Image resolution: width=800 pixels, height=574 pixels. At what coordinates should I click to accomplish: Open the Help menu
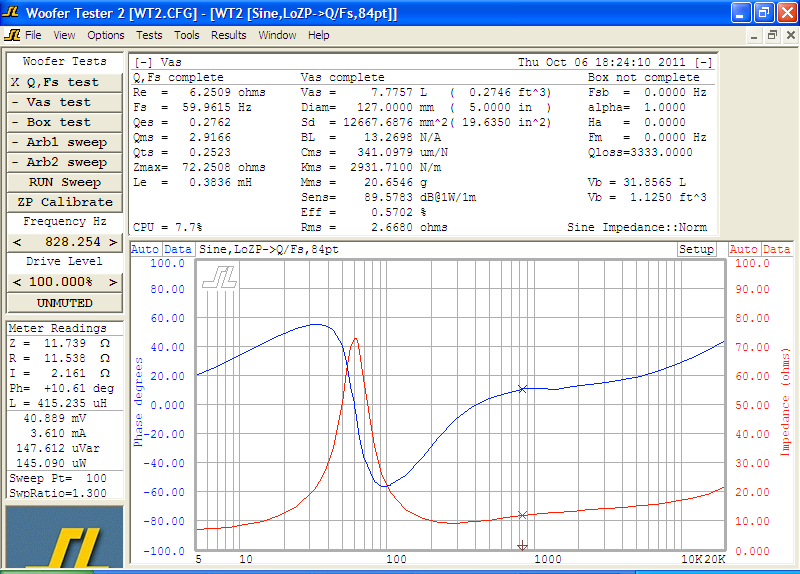coord(318,35)
